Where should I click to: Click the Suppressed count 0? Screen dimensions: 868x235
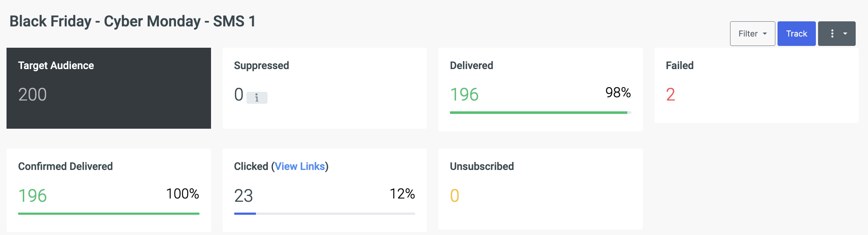(239, 95)
